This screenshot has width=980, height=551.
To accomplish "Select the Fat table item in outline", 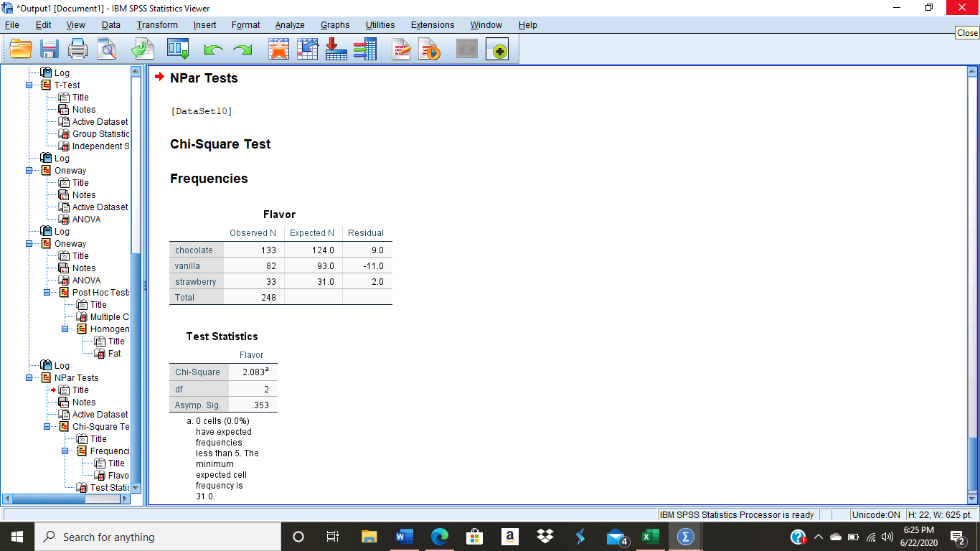I will pyautogui.click(x=114, y=354).
